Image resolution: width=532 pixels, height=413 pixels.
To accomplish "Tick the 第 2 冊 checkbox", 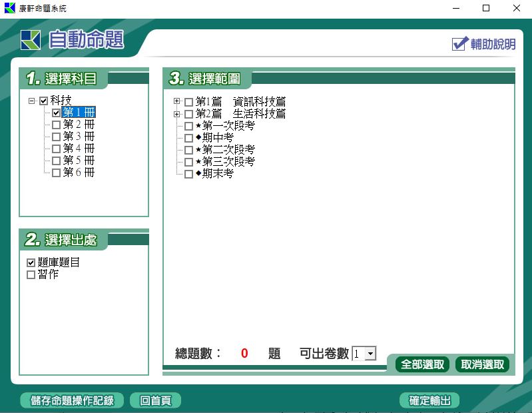I will tap(56, 125).
